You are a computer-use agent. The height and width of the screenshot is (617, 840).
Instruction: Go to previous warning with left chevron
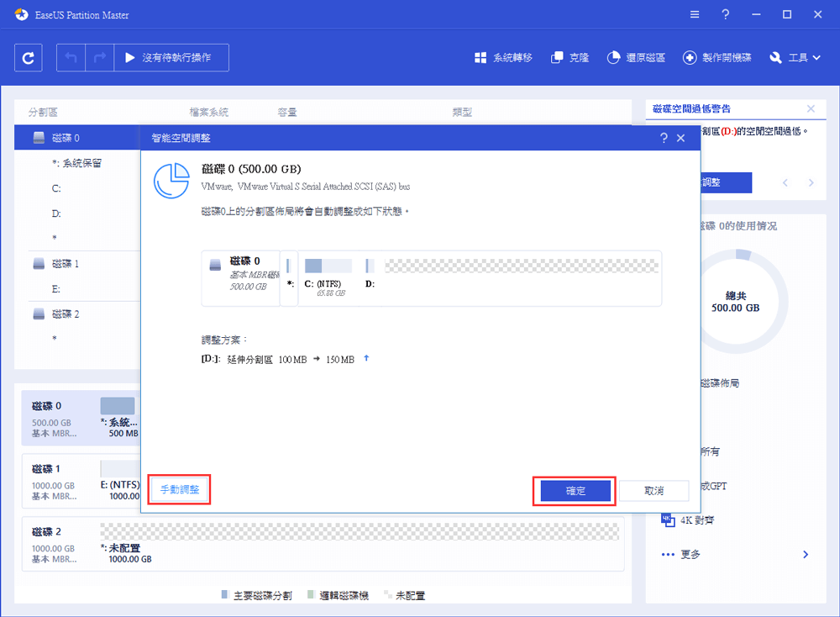click(x=785, y=182)
